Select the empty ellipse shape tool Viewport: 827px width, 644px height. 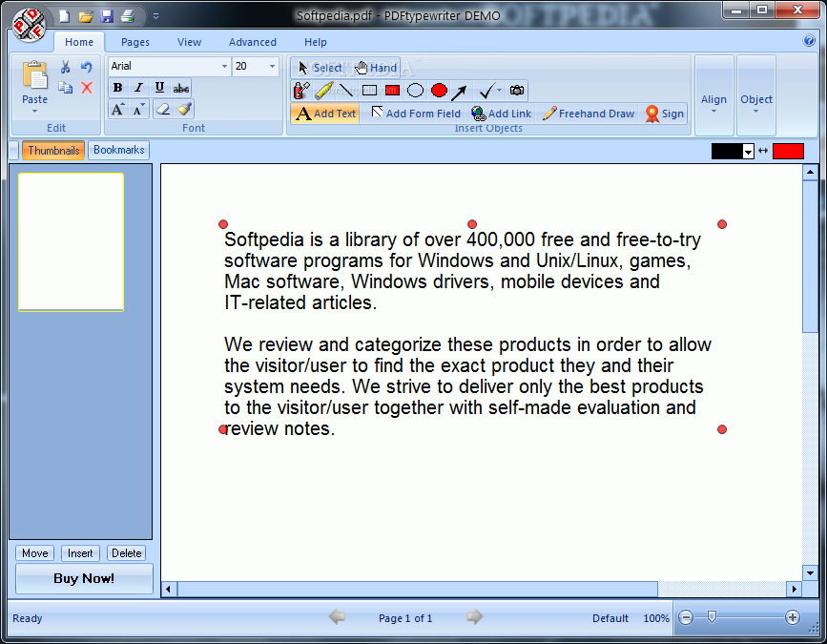(x=416, y=91)
